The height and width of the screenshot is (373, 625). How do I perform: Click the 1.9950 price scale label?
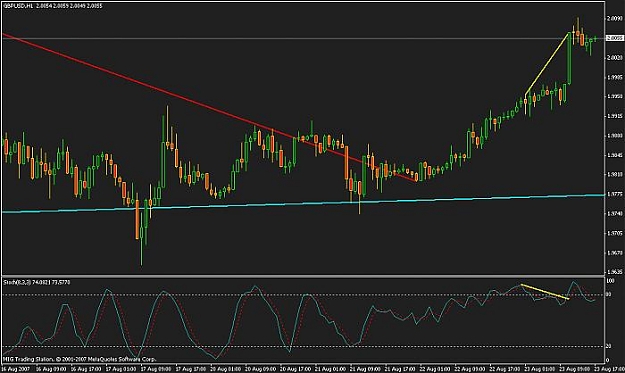pos(615,96)
